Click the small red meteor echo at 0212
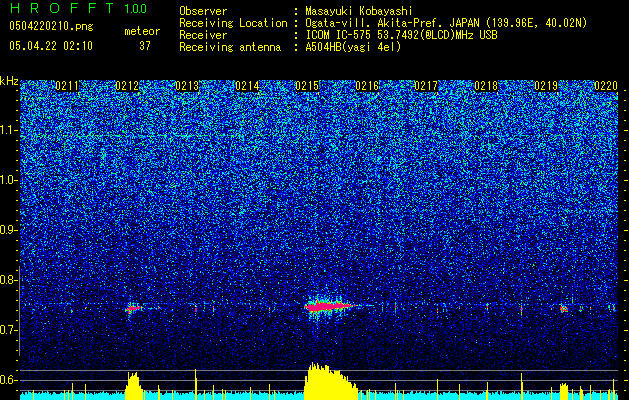The image size is (629, 400). (134, 309)
